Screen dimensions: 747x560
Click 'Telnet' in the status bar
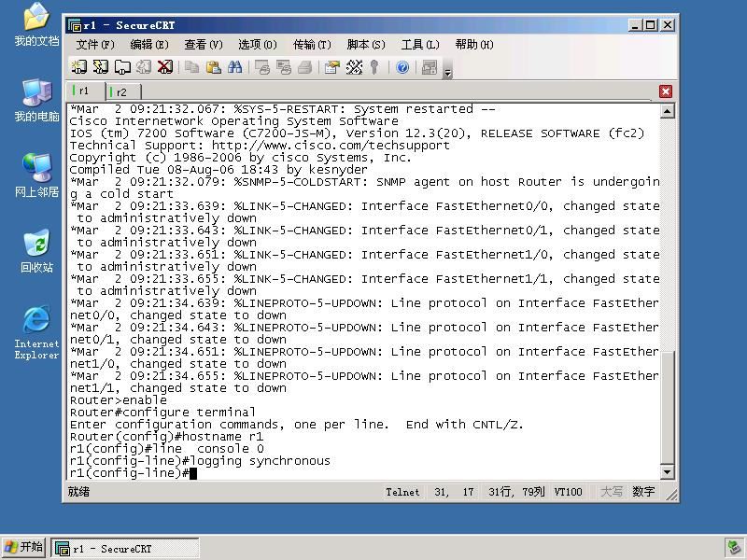click(403, 492)
